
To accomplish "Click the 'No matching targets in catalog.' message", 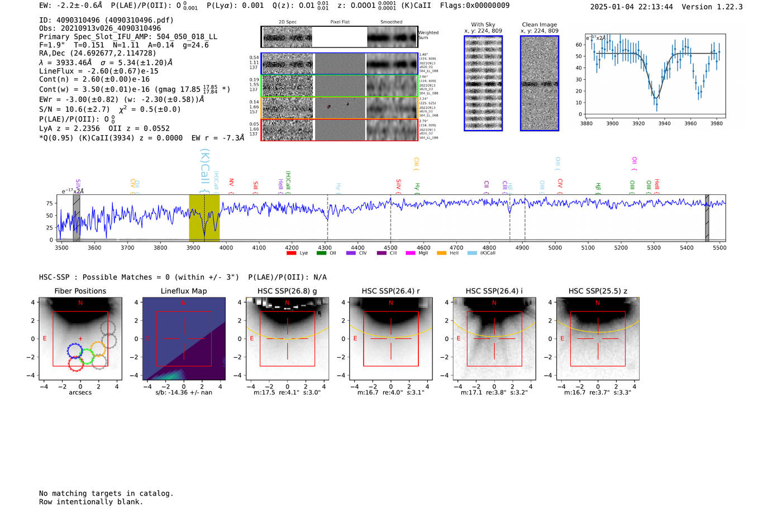I will point(106,493).
